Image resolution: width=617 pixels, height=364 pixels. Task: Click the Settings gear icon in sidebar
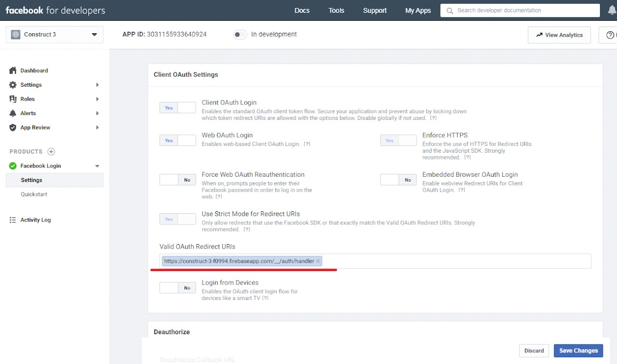[x=13, y=85]
